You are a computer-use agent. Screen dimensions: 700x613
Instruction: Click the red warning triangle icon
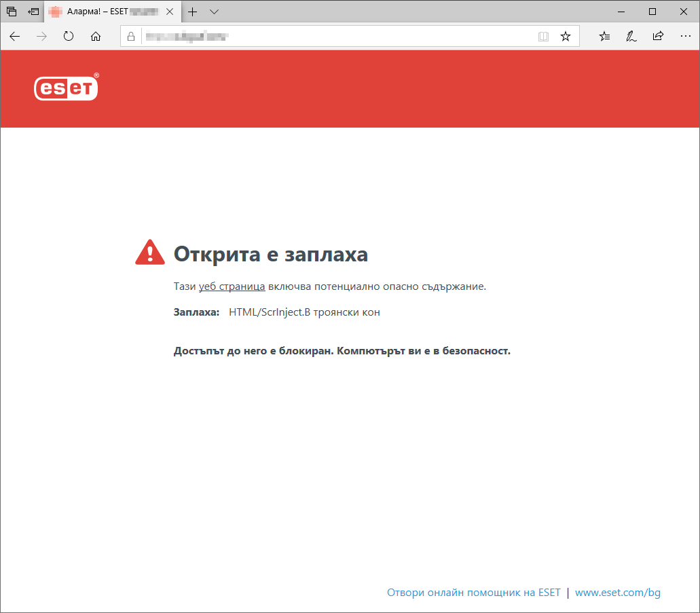point(149,251)
